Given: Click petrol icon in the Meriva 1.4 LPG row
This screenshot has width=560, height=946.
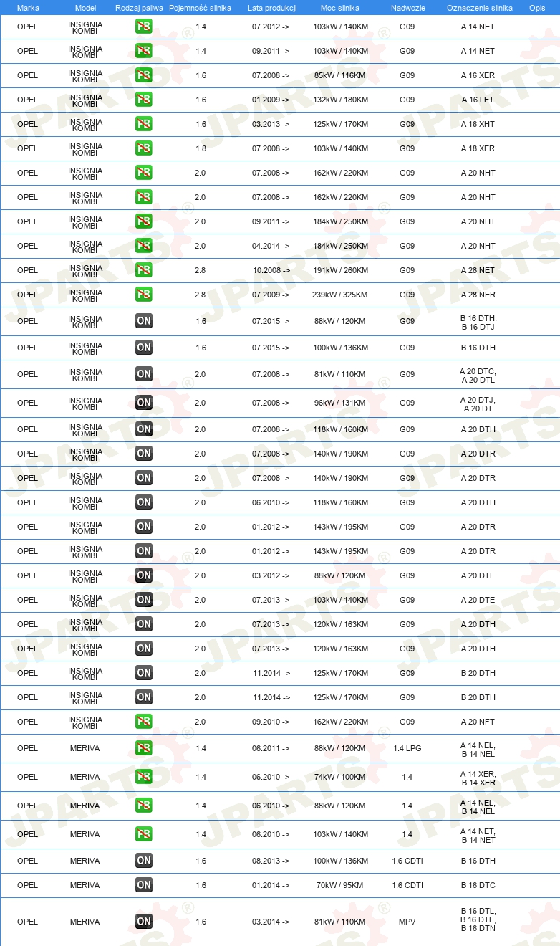Looking at the screenshot, I should (144, 748).
